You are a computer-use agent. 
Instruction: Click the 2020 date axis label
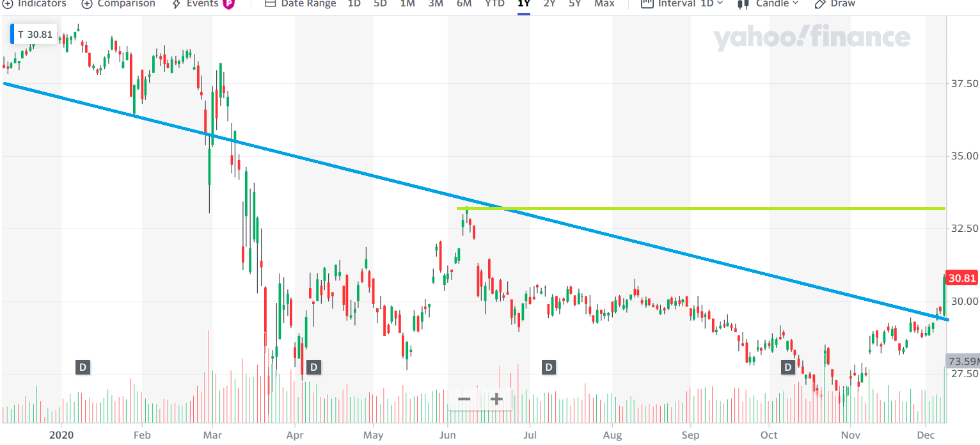point(61,435)
